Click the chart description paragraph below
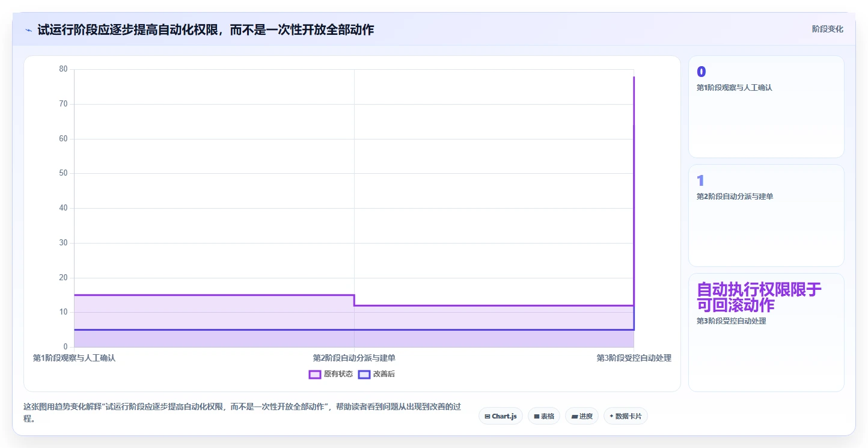The image size is (868, 448). (242, 413)
